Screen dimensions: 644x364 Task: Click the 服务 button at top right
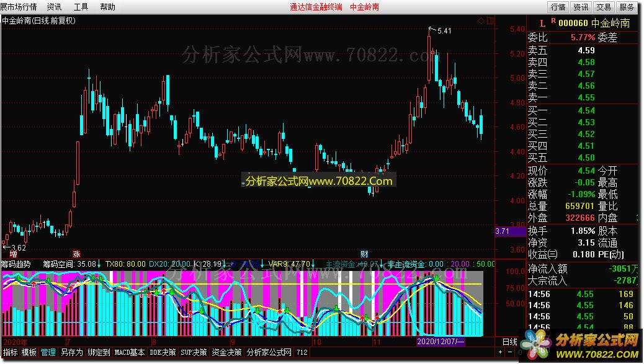[x=627, y=7]
